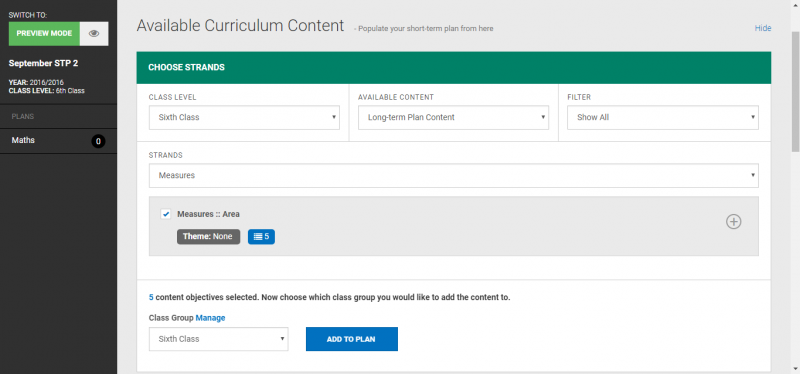Open the blue list badge showing 5
Viewport: 800px width, 374px height.
click(261, 237)
